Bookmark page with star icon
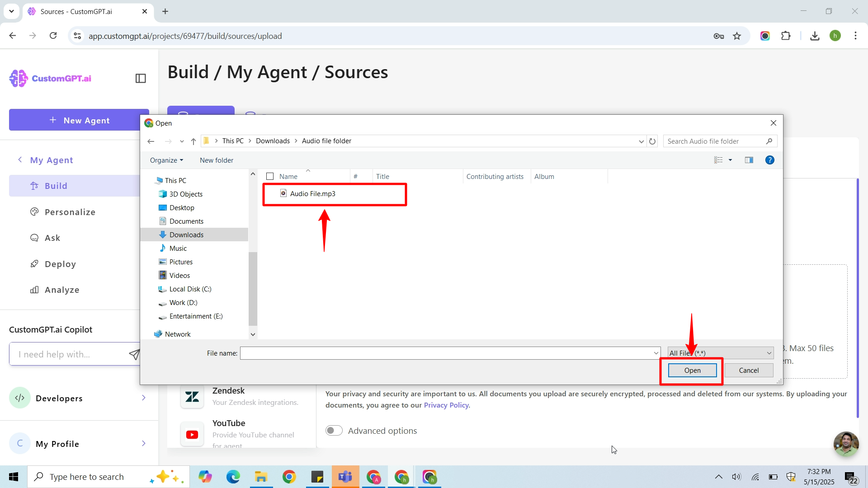Screen dimensions: 868x488 (737, 36)
